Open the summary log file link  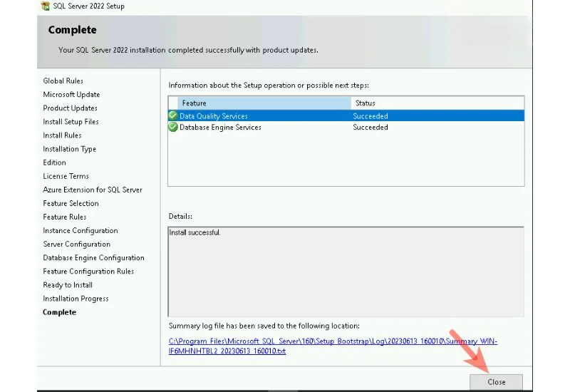pos(333,346)
